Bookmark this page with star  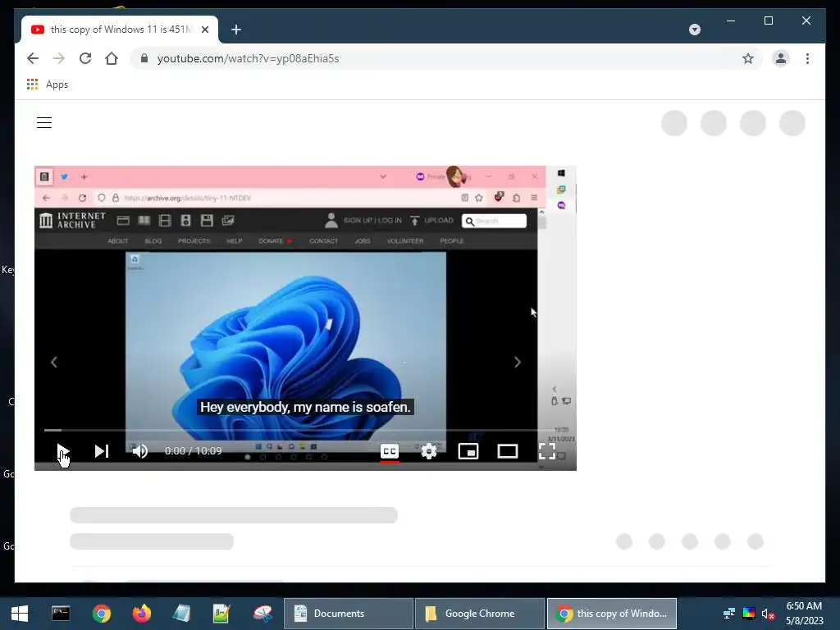point(748,58)
